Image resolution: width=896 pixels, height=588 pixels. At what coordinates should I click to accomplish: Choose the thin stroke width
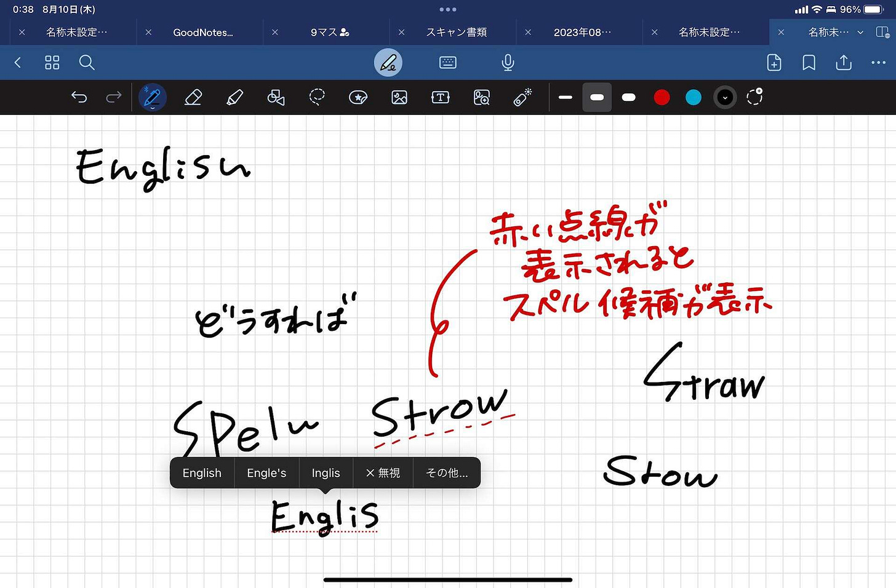pyautogui.click(x=566, y=97)
